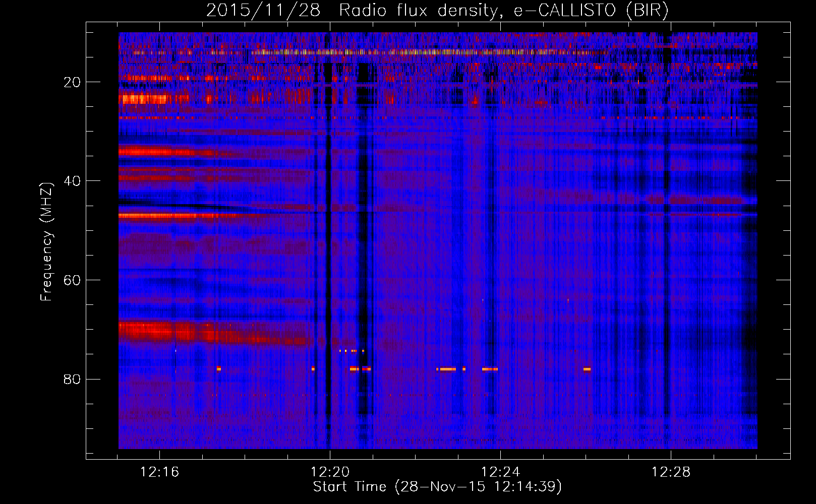Click the dark vertical stripe at 12:20
The width and height of the screenshot is (816, 504).
coord(328,252)
